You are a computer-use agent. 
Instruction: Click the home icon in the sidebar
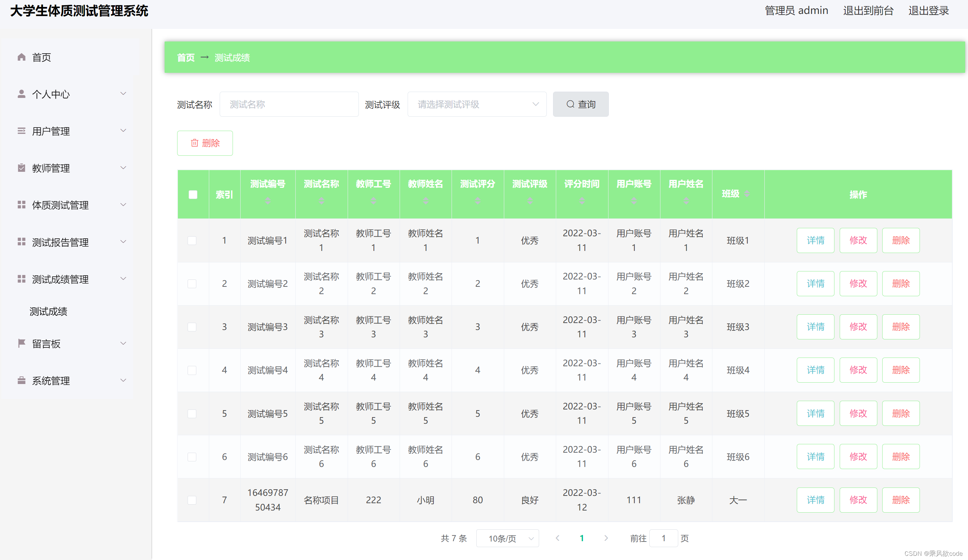[x=22, y=57]
